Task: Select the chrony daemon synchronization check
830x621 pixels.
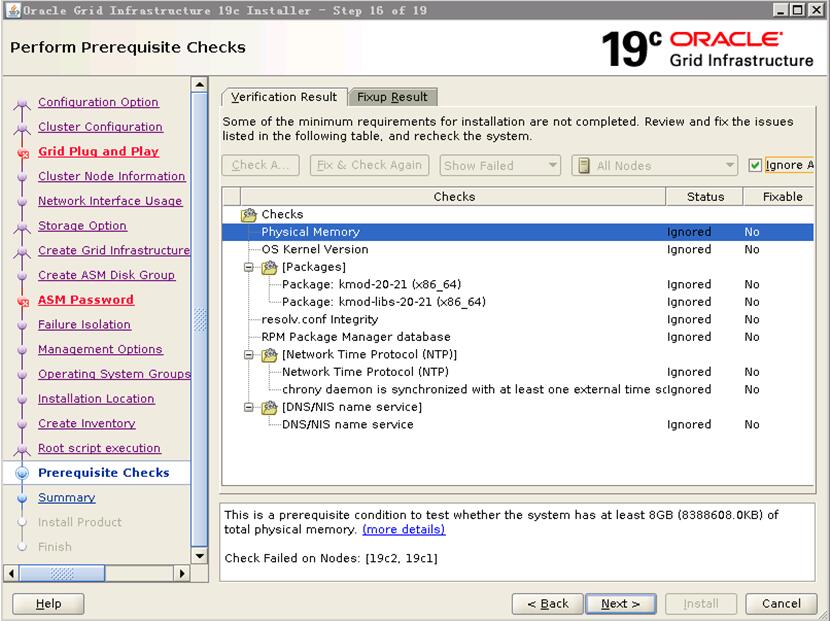Action: tap(518, 389)
